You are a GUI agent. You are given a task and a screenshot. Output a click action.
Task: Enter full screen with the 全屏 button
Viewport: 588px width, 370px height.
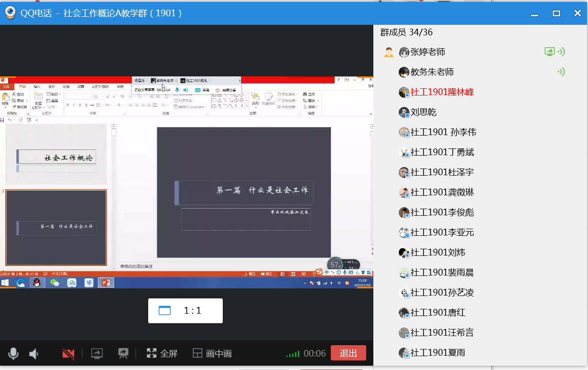coord(162,353)
